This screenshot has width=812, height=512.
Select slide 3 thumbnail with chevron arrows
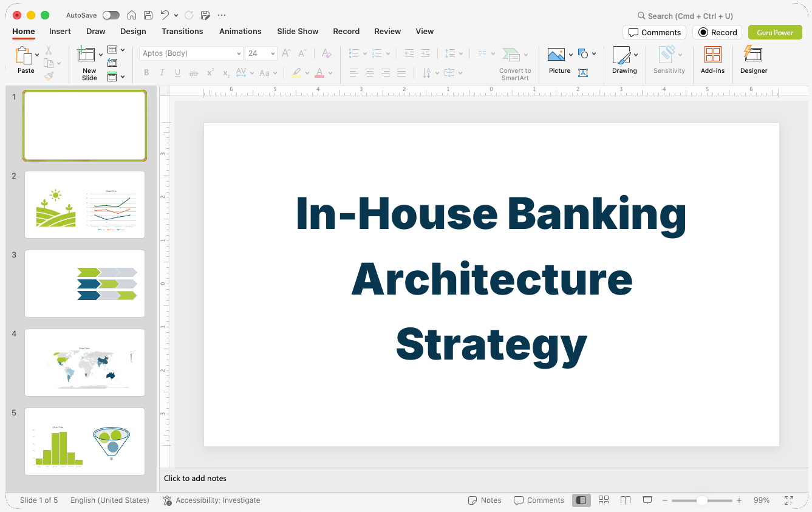click(x=85, y=284)
